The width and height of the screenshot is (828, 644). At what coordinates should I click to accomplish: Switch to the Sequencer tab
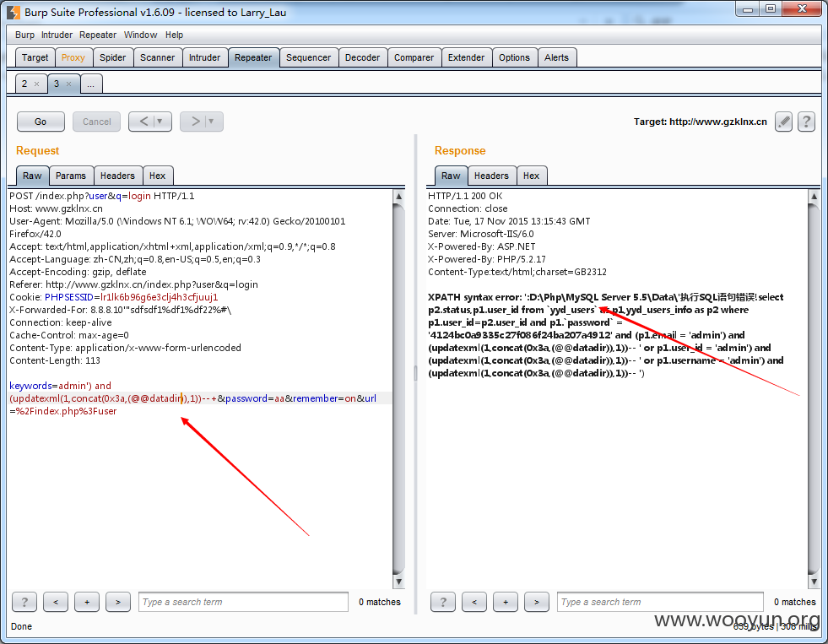click(308, 57)
